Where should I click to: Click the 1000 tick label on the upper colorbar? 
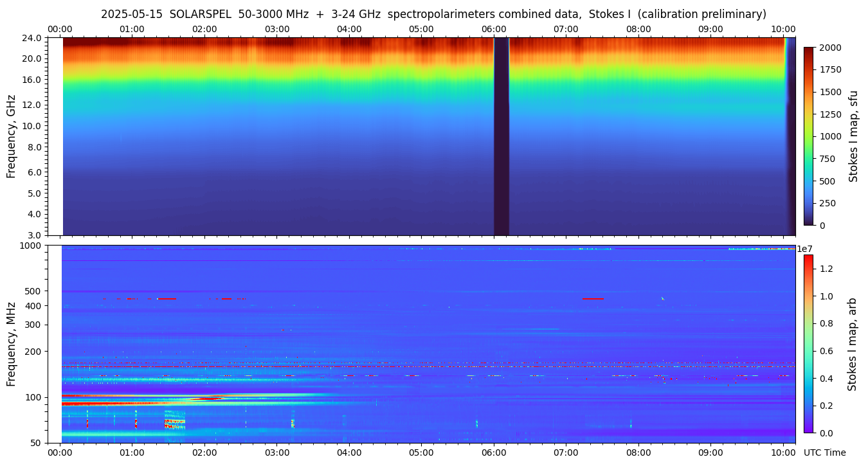(829, 136)
